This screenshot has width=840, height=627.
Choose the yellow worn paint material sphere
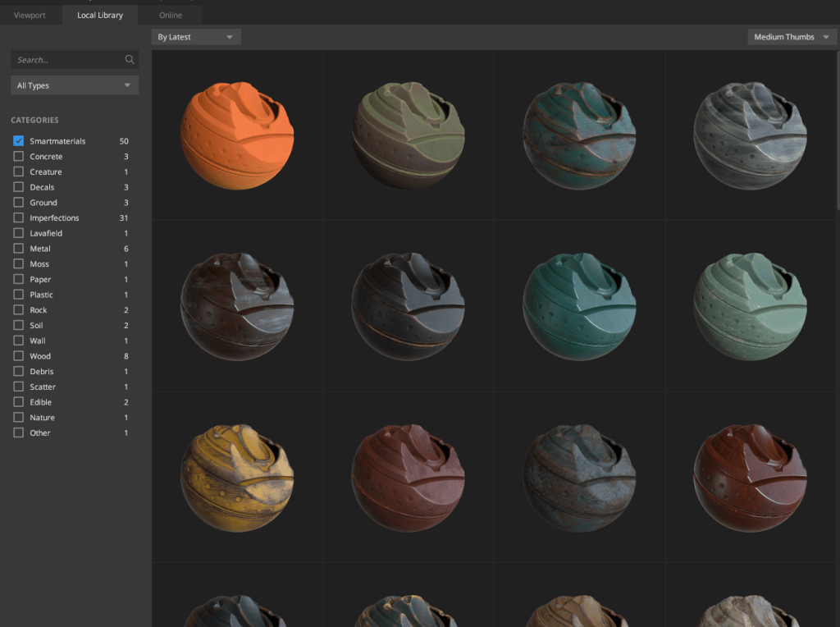pyautogui.click(x=237, y=478)
